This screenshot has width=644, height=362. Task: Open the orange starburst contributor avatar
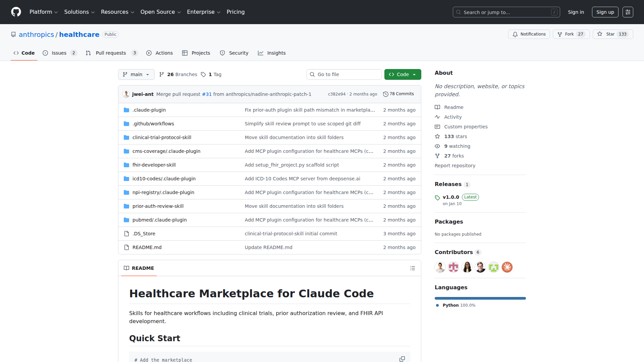pyautogui.click(x=507, y=267)
